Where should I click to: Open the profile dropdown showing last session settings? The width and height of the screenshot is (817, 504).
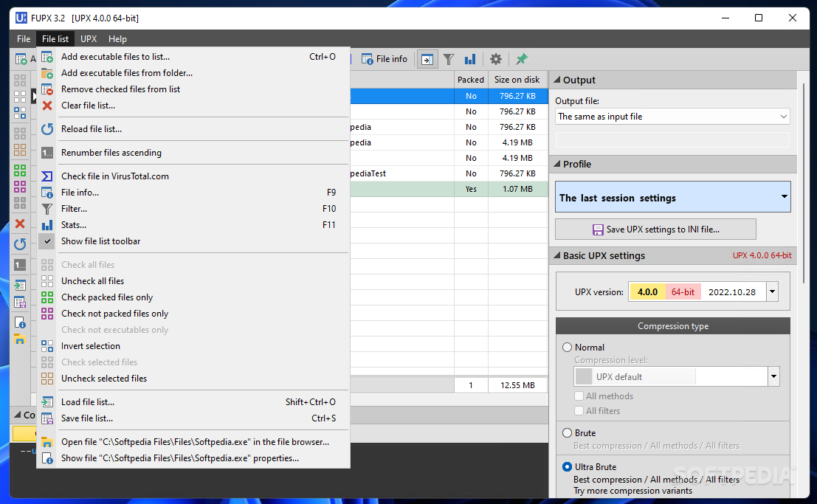pyautogui.click(x=672, y=197)
